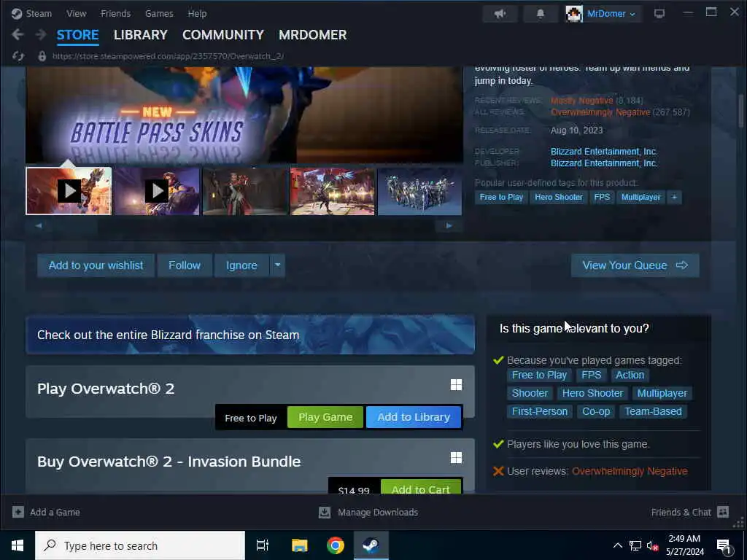
Task: Open the Friends menu
Action: pos(116,13)
